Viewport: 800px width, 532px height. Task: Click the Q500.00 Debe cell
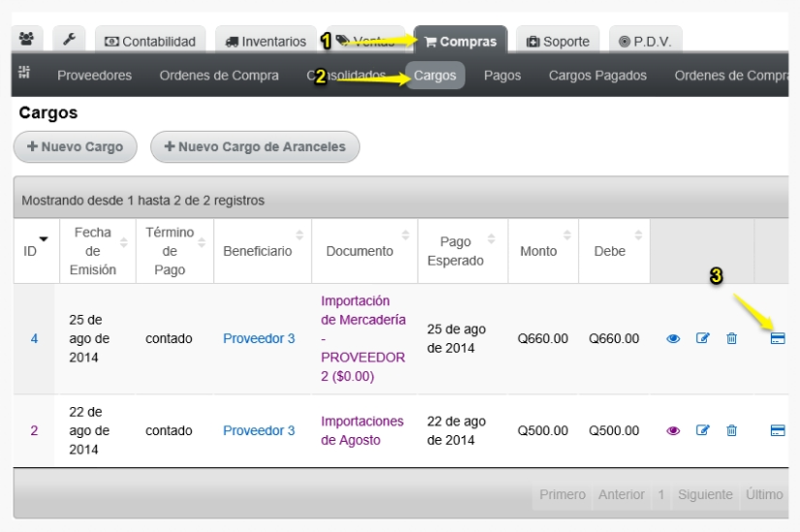[614, 430]
